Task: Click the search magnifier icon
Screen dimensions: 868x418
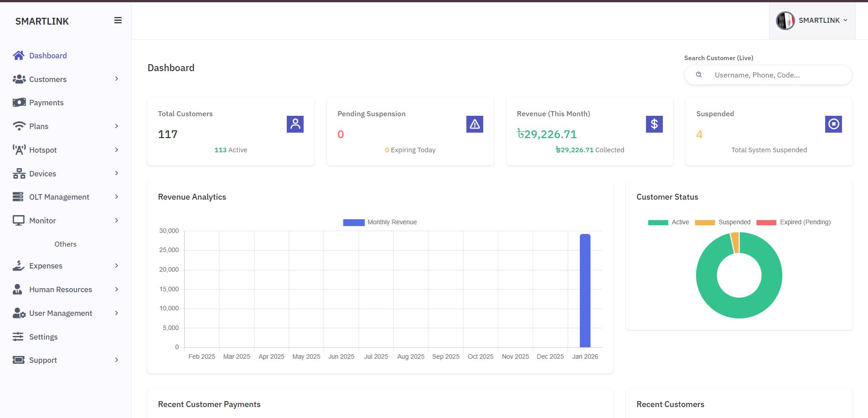Action: click(x=698, y=75)
